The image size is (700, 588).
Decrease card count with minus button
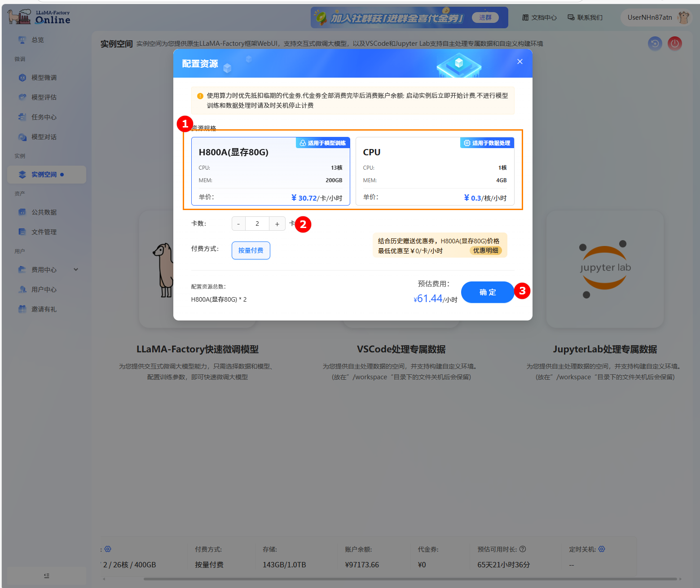tap(238, 224)
